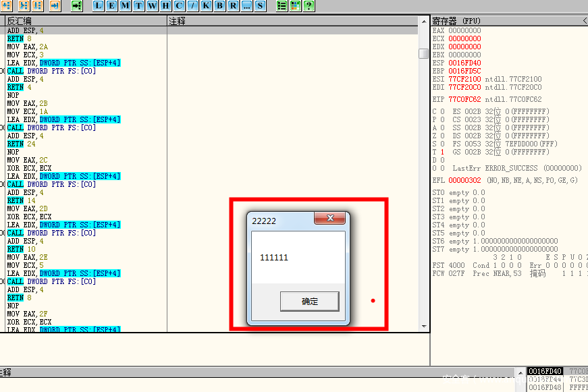The image size is (588, 392).
Task: Show Call stack (K) toolbar button
Action: click(206, 6)
